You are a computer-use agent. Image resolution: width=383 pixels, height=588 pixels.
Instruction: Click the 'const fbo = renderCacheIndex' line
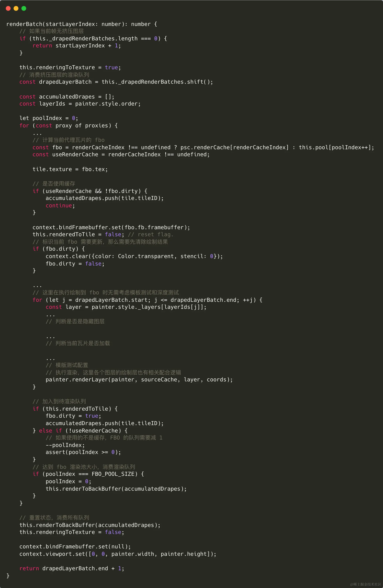203,147
